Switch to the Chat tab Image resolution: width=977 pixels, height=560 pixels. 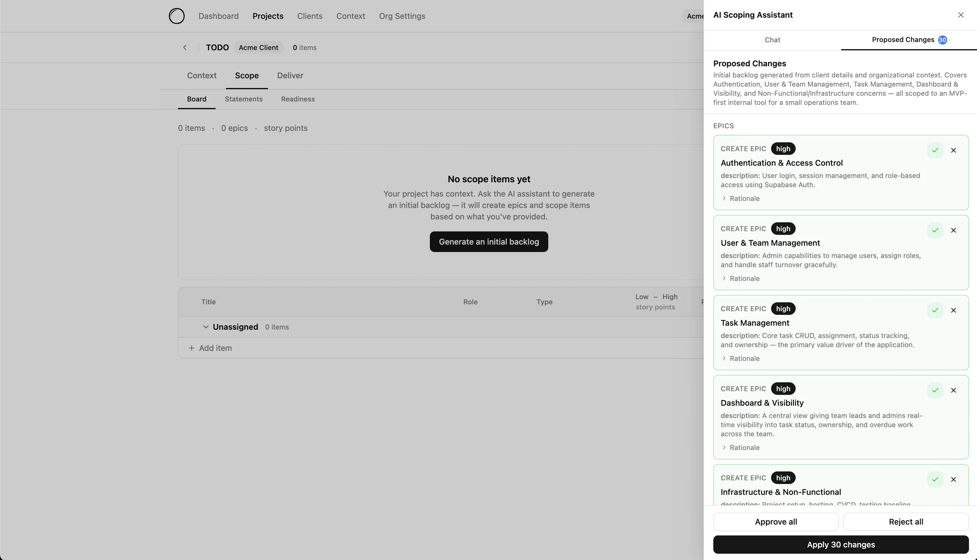tap(772, 40)
